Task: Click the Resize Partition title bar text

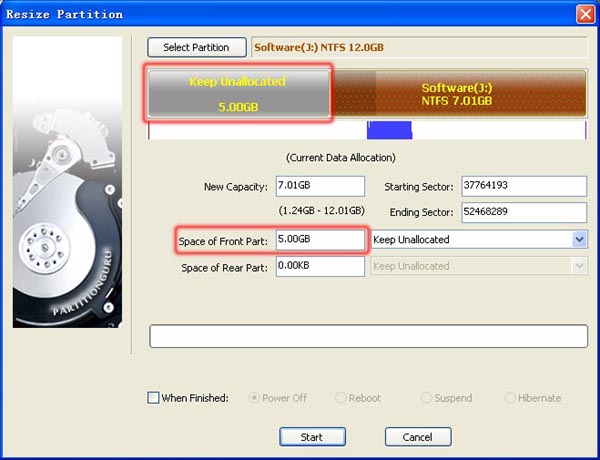Action: pos(65,15)
